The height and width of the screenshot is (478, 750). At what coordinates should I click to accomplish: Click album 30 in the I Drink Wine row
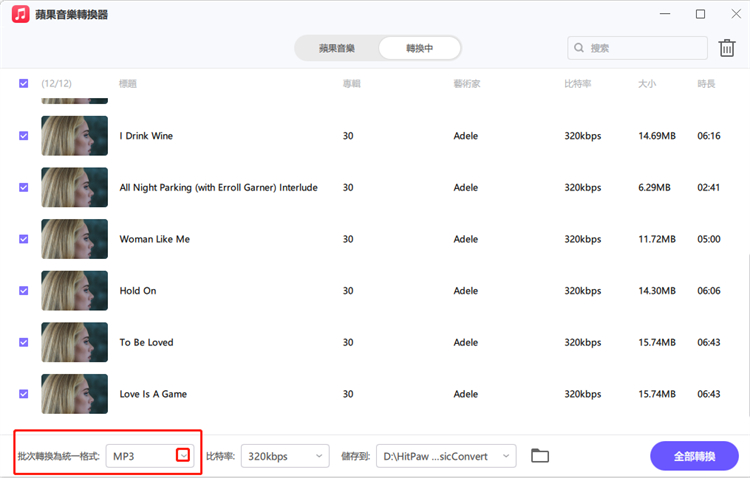pos(348,136)
